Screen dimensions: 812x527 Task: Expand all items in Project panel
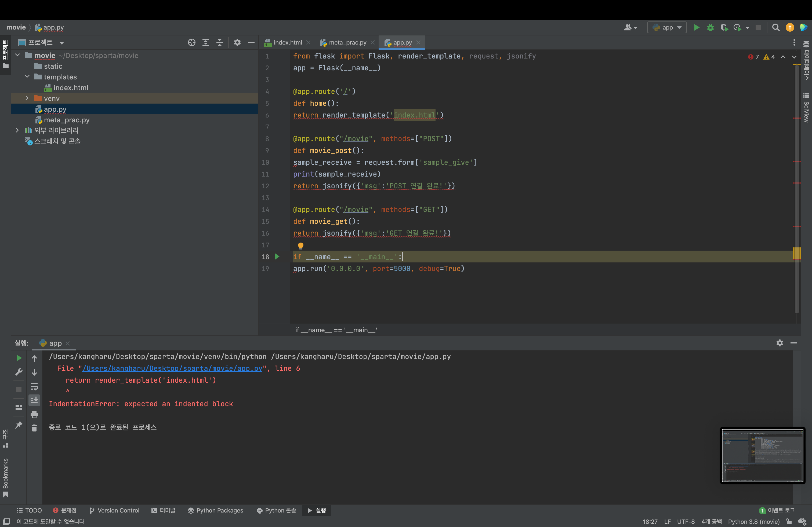tap(206, 43)
